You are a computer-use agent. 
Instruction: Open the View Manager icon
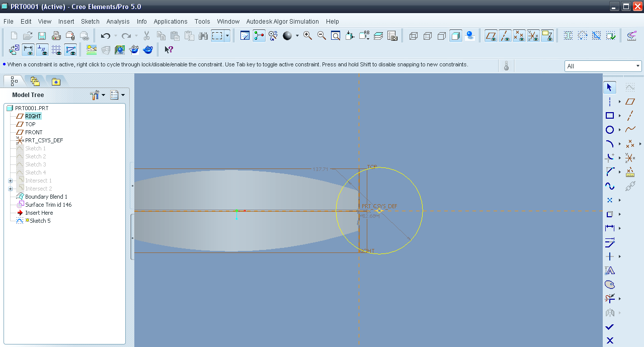click(x=392, y=36)
